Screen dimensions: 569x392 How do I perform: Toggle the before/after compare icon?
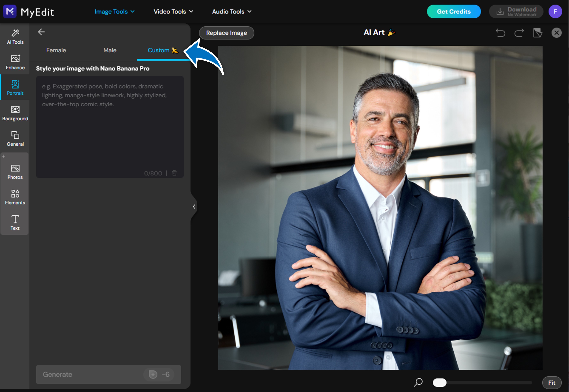538,33
